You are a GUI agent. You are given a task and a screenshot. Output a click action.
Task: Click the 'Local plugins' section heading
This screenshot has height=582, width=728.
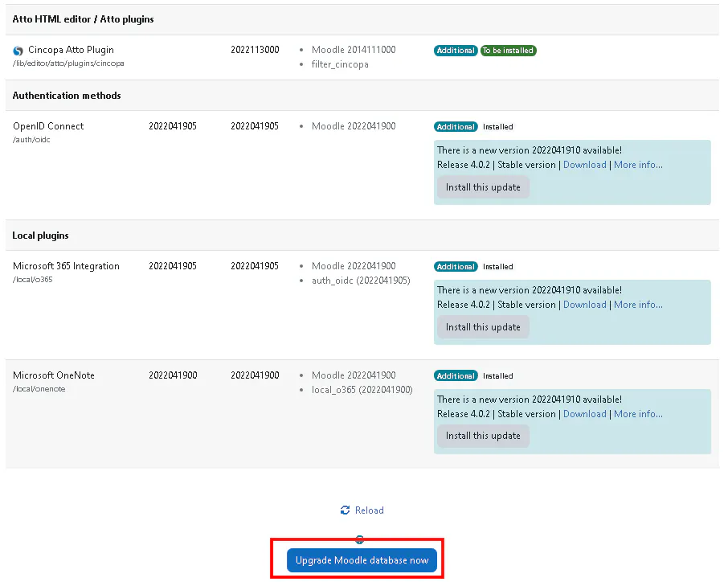tap(40, 236)
